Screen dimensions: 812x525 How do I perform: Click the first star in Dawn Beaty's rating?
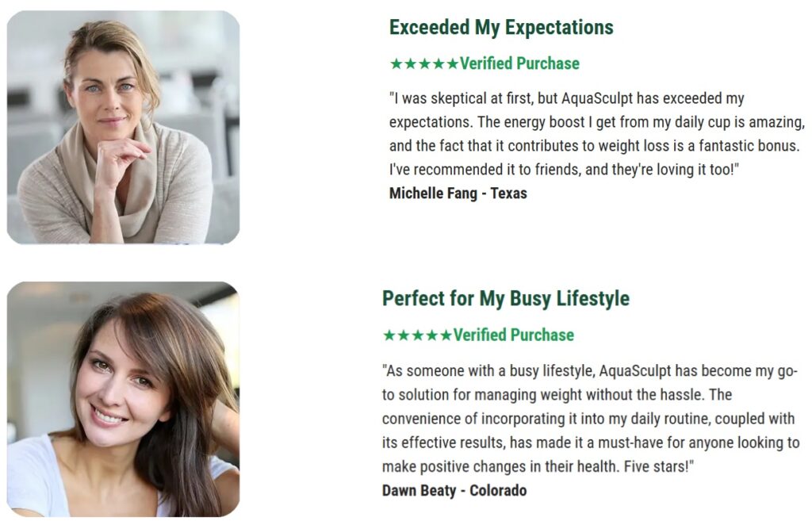(x=389, y=335)
